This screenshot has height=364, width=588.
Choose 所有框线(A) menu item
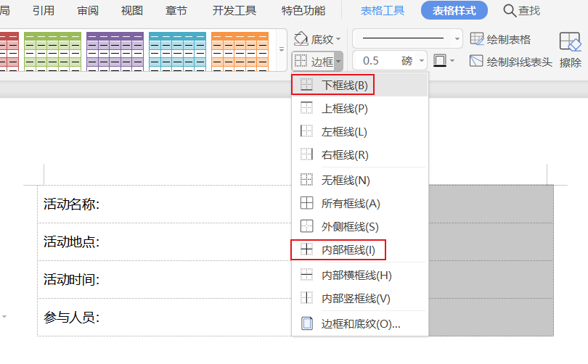(x=359, y=204)
